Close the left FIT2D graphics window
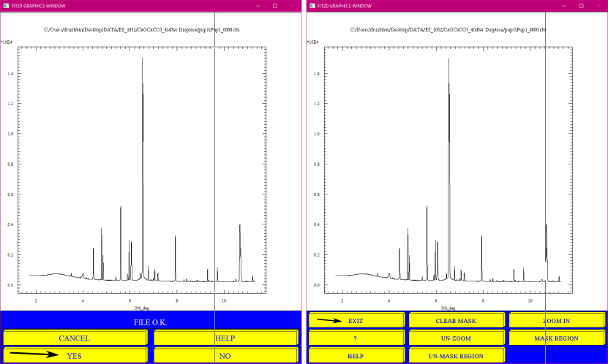Image resolution: width=608 pixels, height=364 pixels. (293, 6)
